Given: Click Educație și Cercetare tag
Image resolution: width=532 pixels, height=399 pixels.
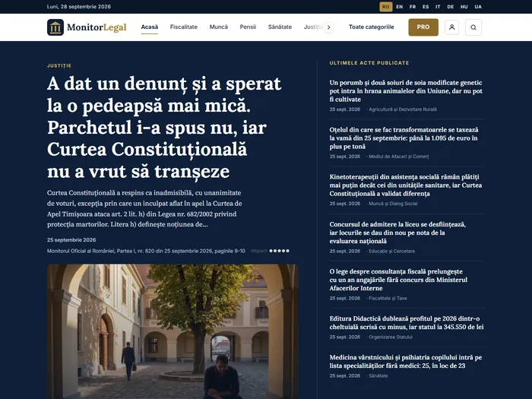Looking at the screenshot, I should tap(391, 251).
